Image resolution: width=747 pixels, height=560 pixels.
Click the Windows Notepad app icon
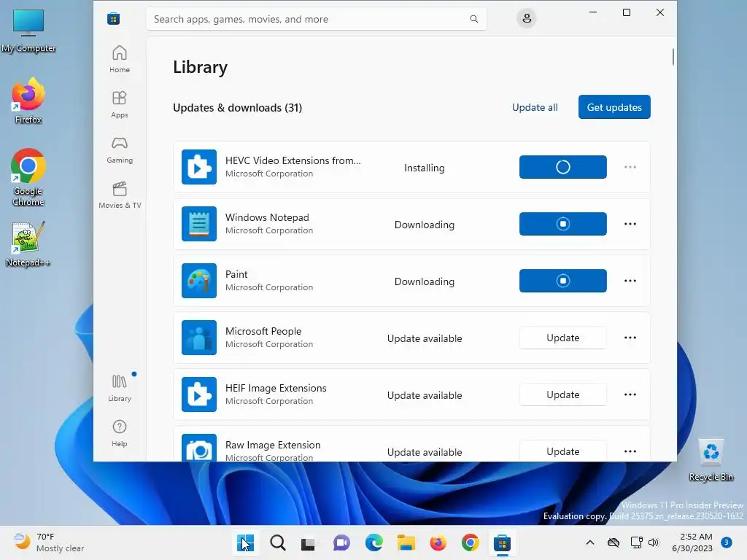pyautogui.click(x=198, y=224)
